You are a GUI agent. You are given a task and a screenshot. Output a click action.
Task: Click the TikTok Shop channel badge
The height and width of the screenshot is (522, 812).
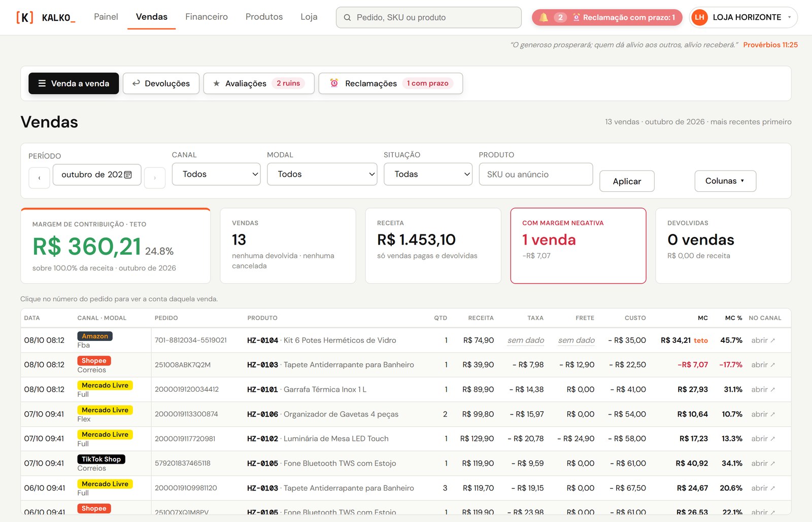pos(101,459)
